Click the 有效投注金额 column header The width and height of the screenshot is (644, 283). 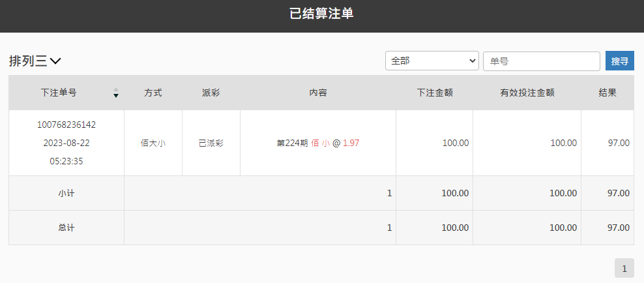527,93
